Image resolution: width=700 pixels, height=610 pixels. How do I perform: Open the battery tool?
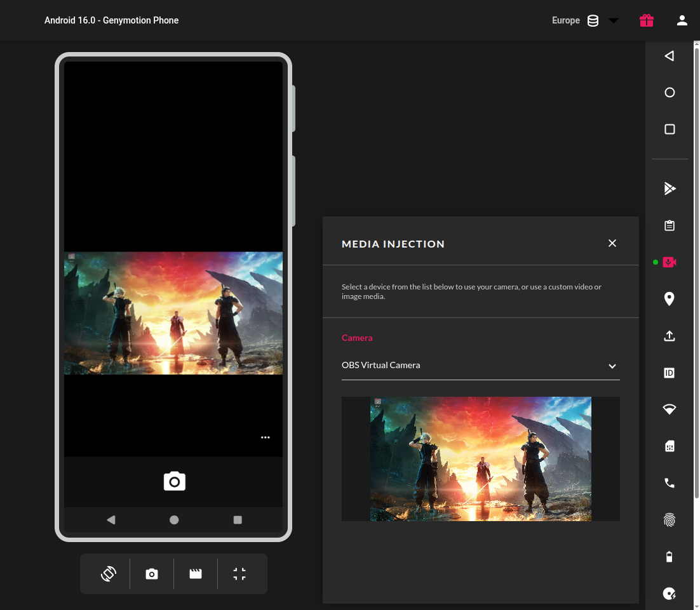[x=670, y=557]
